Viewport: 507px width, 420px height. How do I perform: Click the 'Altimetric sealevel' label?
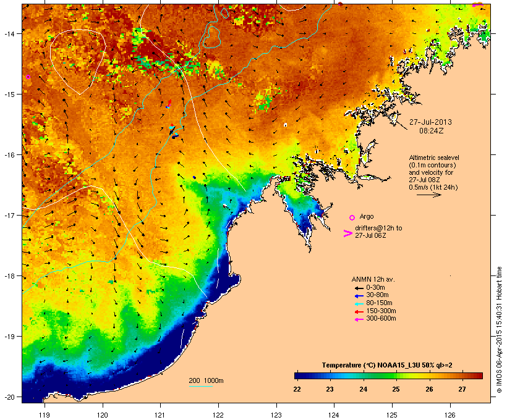click(x=434, y=157)
